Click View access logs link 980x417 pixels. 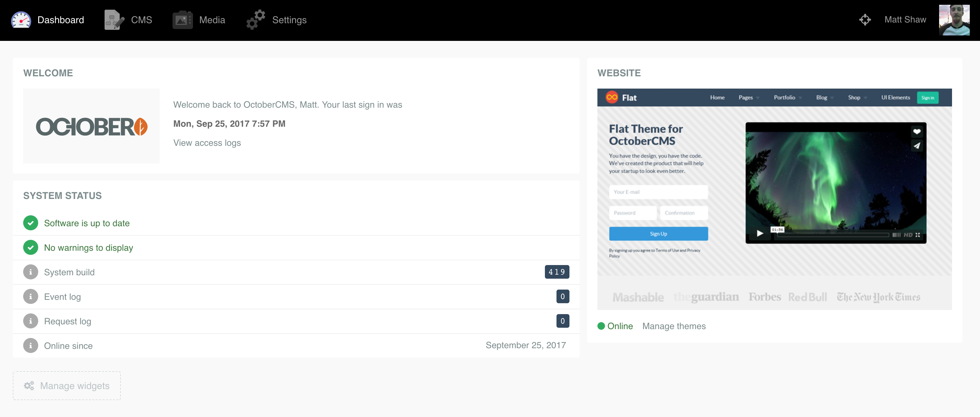tap(207, 142)
